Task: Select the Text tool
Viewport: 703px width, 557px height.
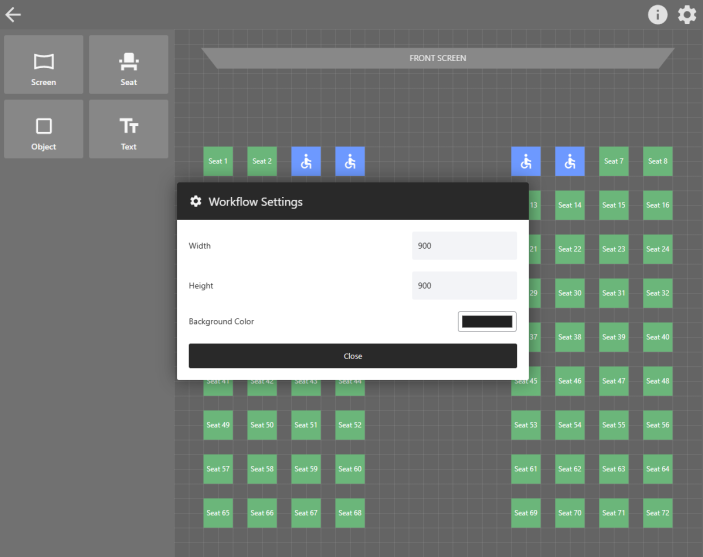Action: (129, 129)
